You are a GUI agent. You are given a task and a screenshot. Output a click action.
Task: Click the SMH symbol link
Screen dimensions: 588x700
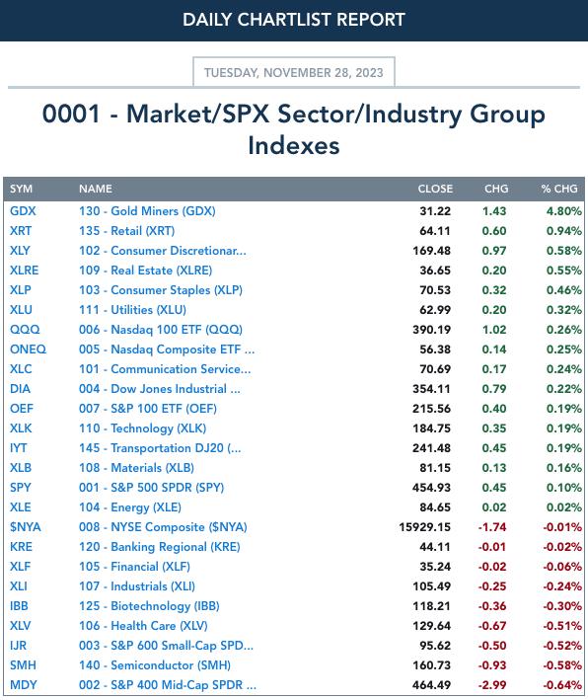[x=23, y=665]
